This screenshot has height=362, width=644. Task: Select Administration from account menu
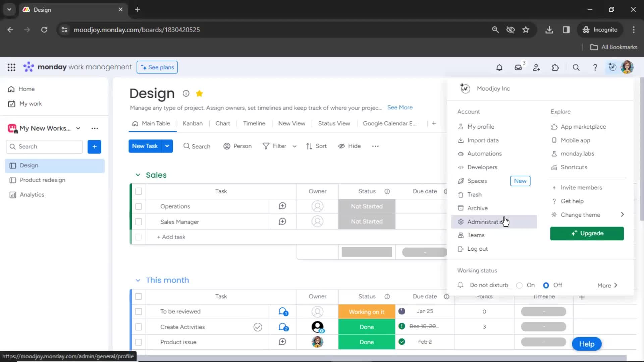coord(494,222)
